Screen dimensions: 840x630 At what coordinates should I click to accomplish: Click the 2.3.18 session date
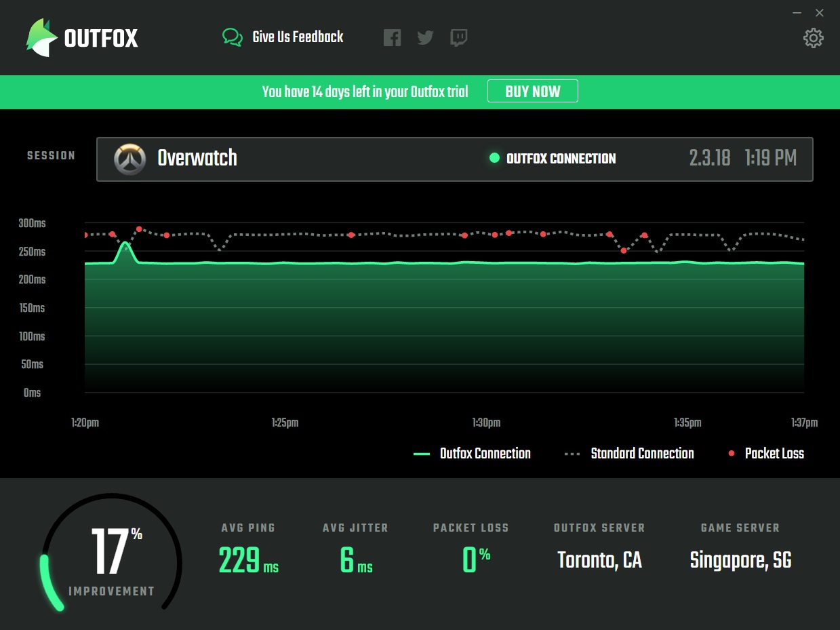[x=710, y=159]
